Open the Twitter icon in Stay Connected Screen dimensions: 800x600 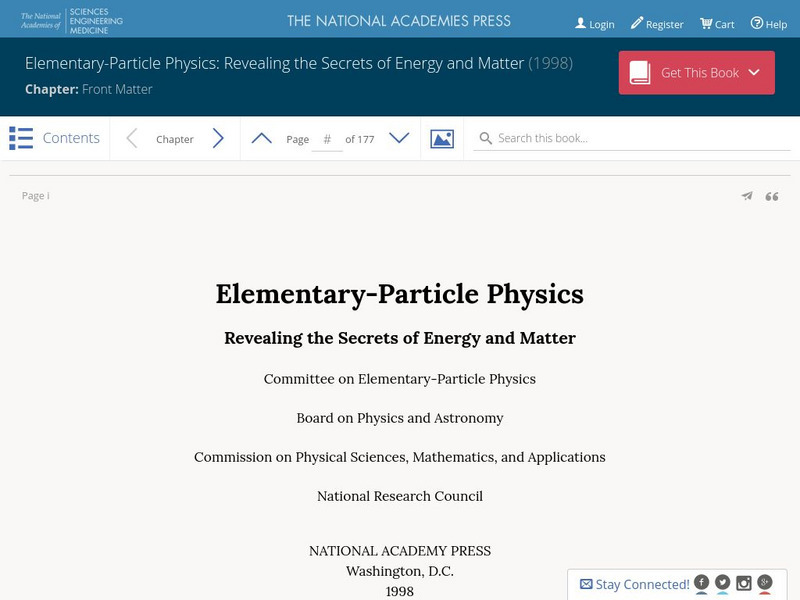tap(723, 582)
